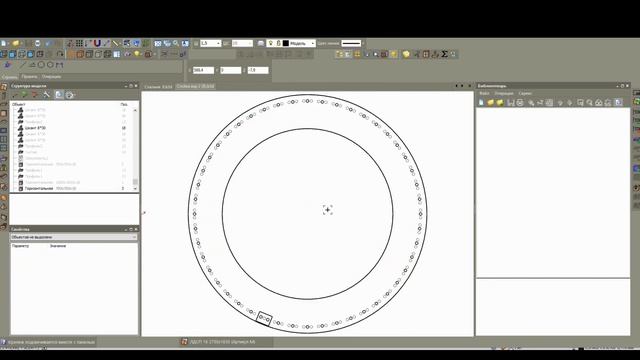Image resolution: width=640 pixels, height=360 pixels.
Task: Open the Операции menu in library panel
Action: click(504, 93)
